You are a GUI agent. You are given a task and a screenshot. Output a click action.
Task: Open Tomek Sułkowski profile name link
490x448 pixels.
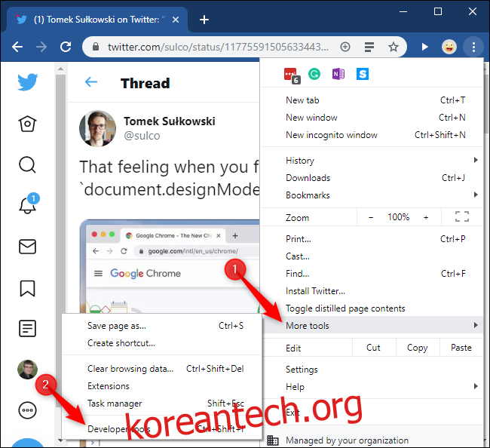pyautogui.click(x=170, y=121)
